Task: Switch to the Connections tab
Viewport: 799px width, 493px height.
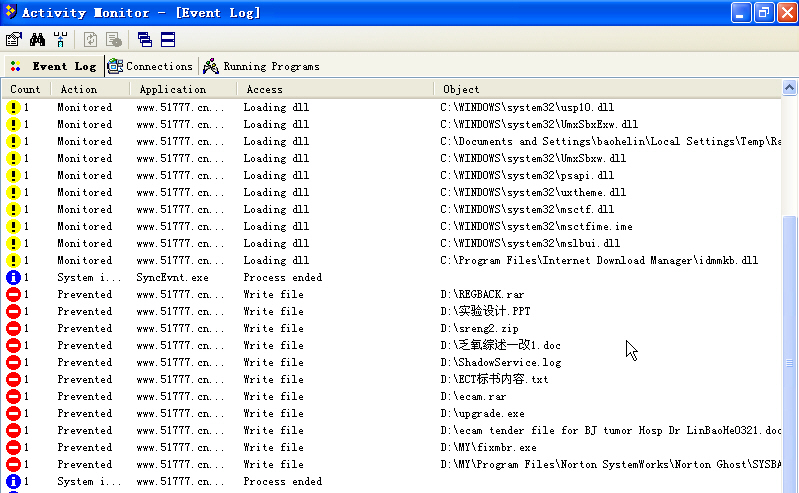Action: (150, 66)
